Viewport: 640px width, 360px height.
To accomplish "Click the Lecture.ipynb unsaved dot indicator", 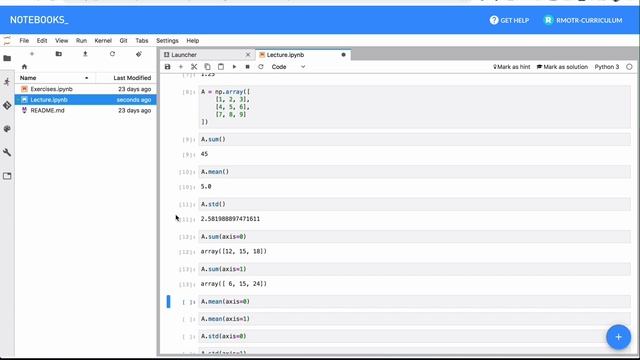I will (343, 55).
